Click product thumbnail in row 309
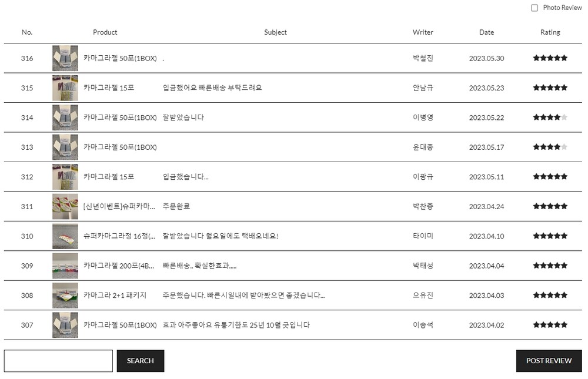 [x=65, y=266]
